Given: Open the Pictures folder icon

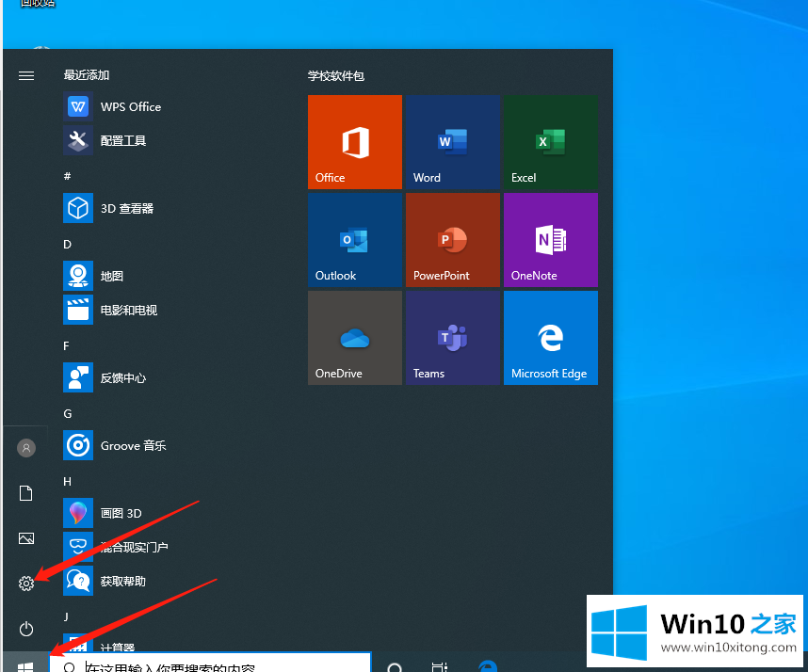Looking at the screenshot, I should tap(26, 538).
